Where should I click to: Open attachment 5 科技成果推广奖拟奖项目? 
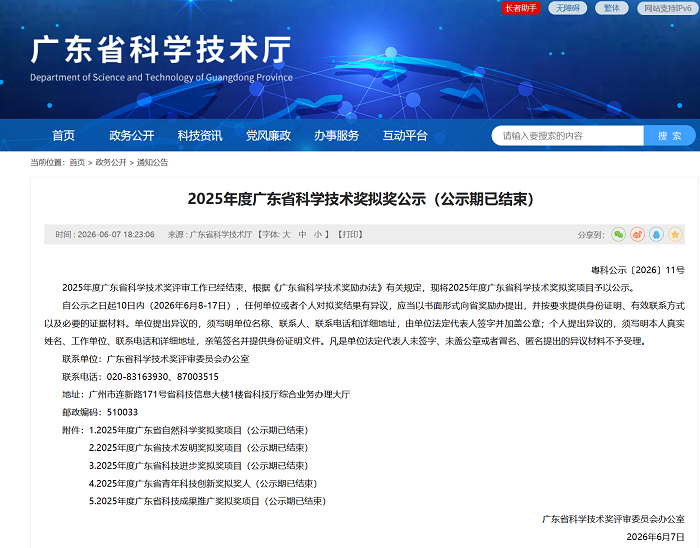tap(208, 501)
